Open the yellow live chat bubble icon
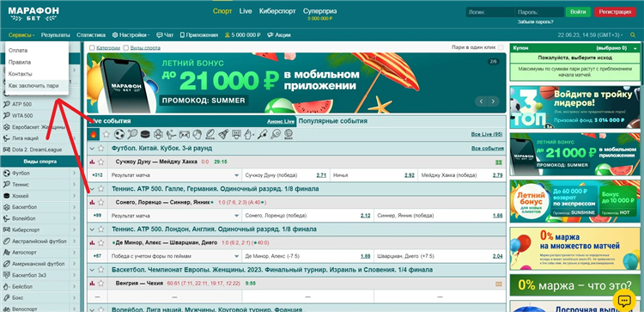 [624, 301]
